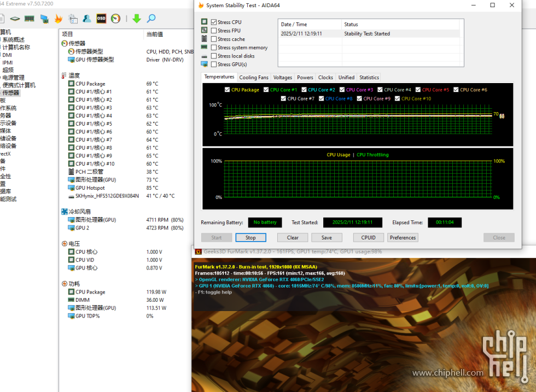Toggle CPU Core #8 graph checkbox
536x392 pixels.
click(322, 98)
